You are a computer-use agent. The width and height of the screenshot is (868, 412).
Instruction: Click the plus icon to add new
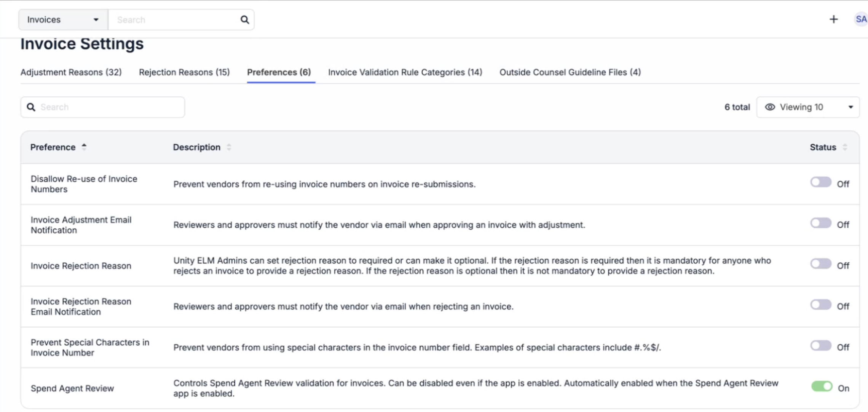833,19
